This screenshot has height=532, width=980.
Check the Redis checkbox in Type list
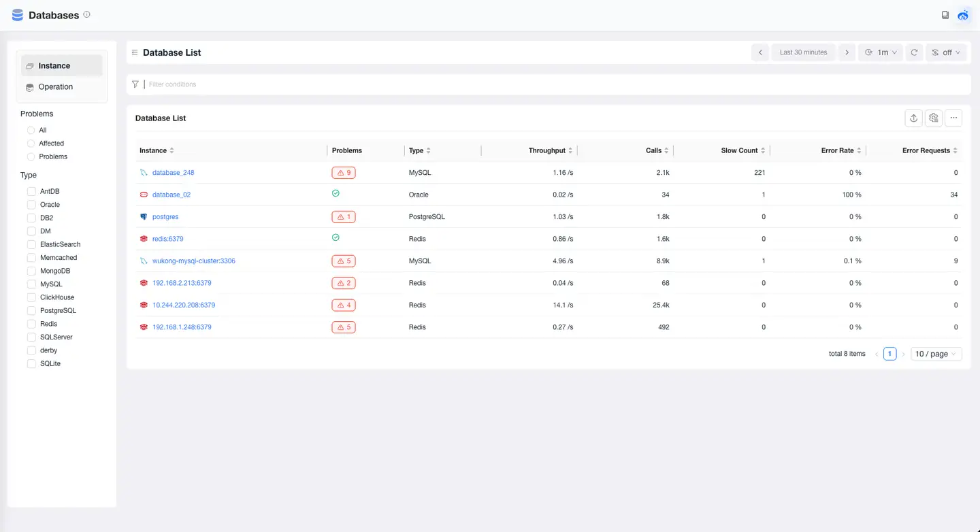pos(31,323)
